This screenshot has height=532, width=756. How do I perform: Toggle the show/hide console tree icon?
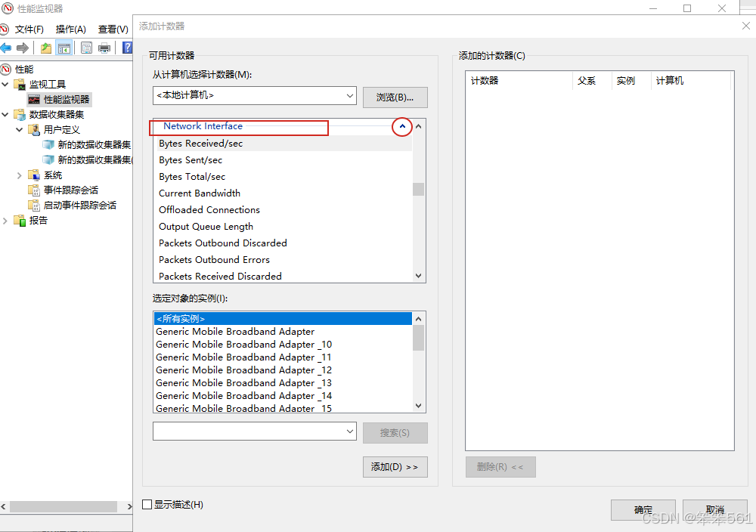[64, 48]
